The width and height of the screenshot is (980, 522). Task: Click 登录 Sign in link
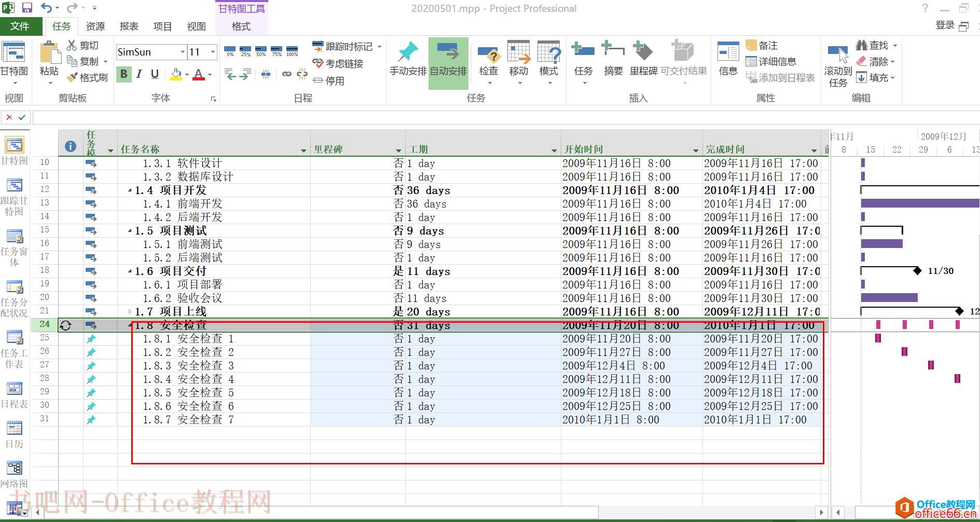click(945, 25)
